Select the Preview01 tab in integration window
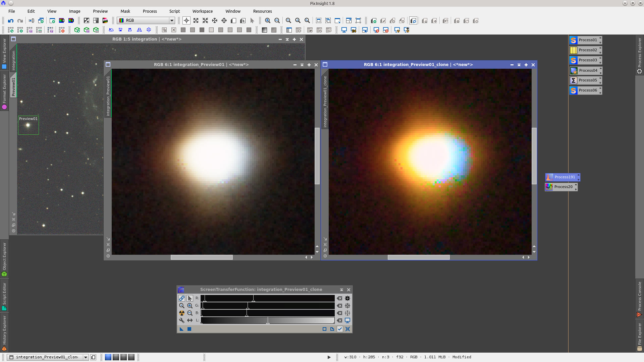The image size is (644, 362). 13,86
